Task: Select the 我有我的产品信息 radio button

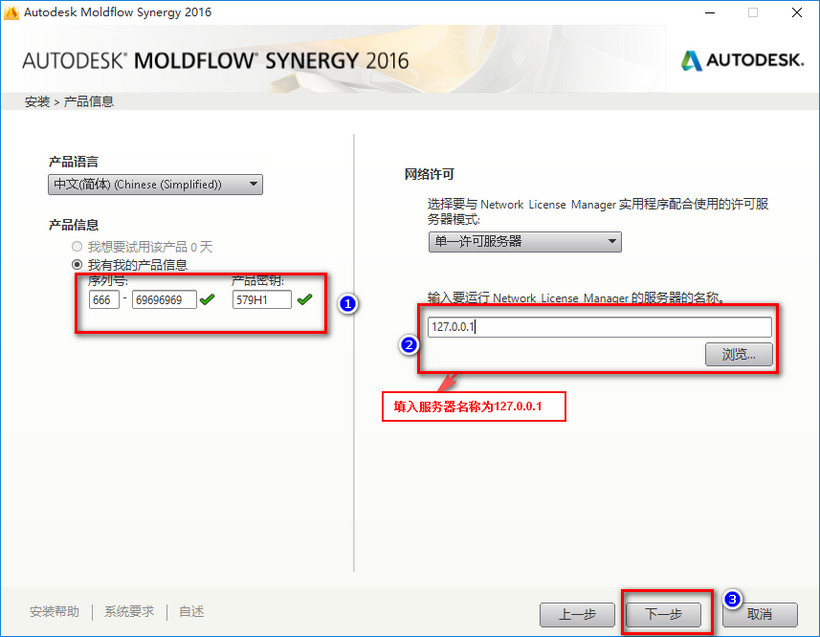Action: pyautogui.click(x=77, y=263)
